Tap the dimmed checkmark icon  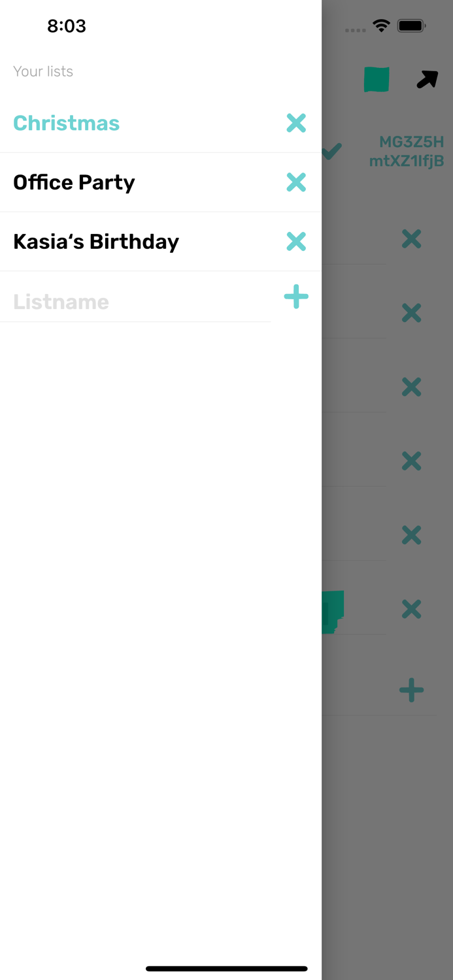click(x=332, y=152)
